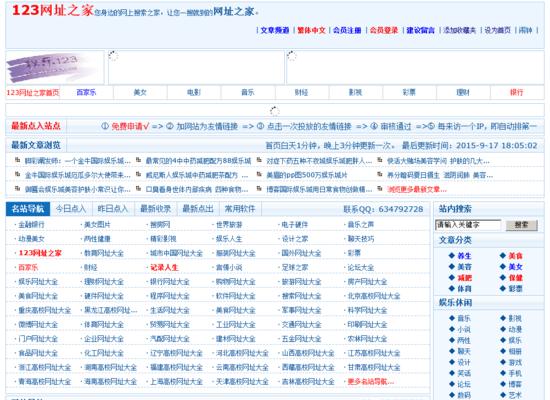Open the 百家乐 item in the nav bar
Viewport: 550px width, 400px height.
pos(86,92)
